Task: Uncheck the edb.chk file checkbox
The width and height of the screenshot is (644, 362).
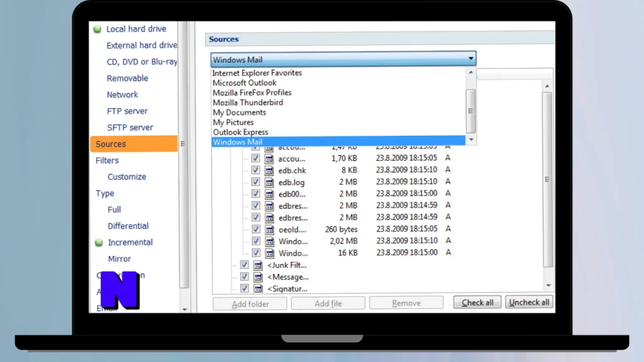Action: (255, 170)
